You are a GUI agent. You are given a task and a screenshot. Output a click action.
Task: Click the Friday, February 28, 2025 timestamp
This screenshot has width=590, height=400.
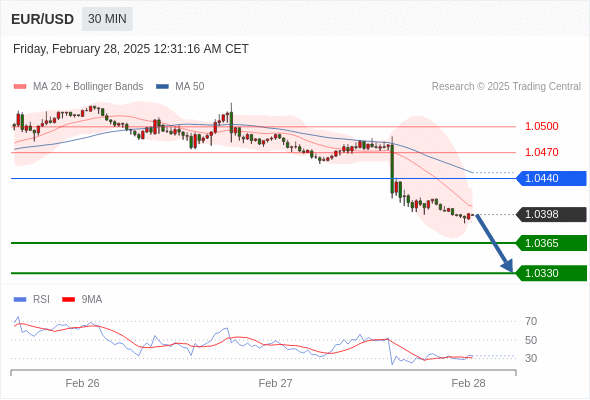click(x=131, y=49)
